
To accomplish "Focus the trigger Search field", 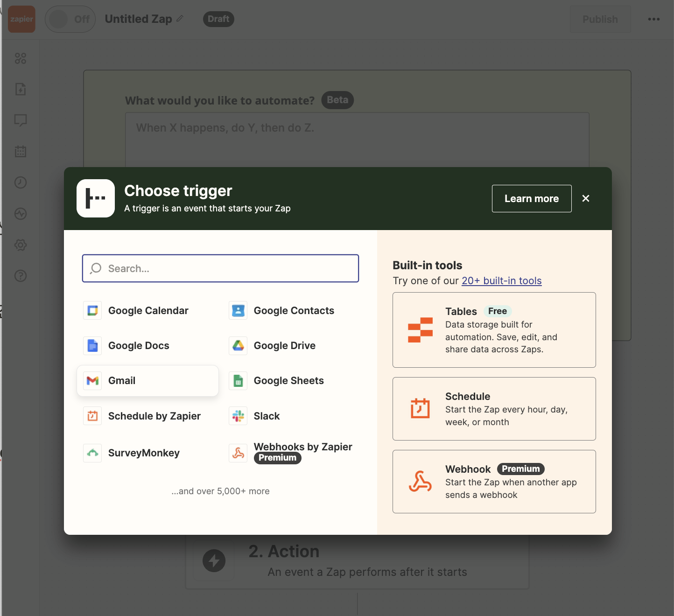I will coord(220,268).
